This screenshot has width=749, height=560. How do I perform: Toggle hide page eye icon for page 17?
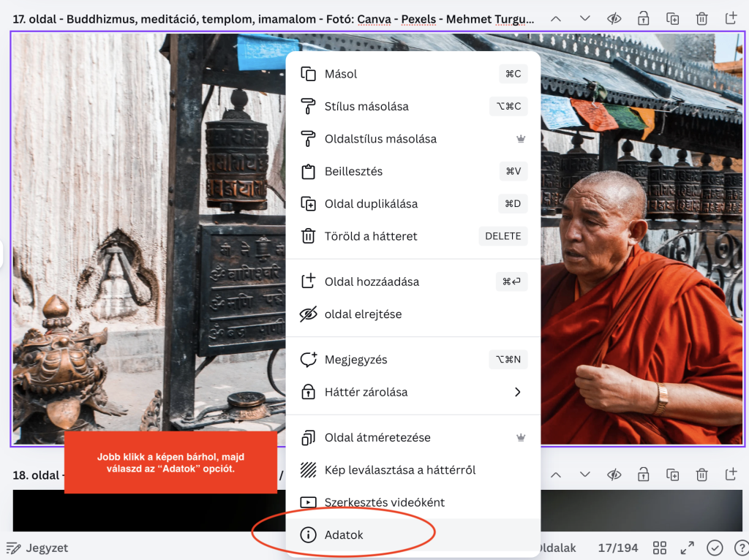[614, 18]
